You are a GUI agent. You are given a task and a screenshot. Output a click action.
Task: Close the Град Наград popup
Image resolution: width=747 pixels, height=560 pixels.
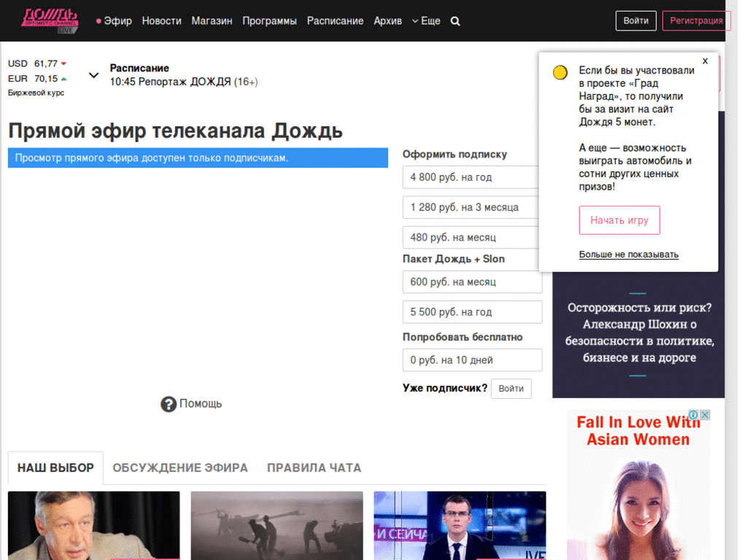(705, 61)
